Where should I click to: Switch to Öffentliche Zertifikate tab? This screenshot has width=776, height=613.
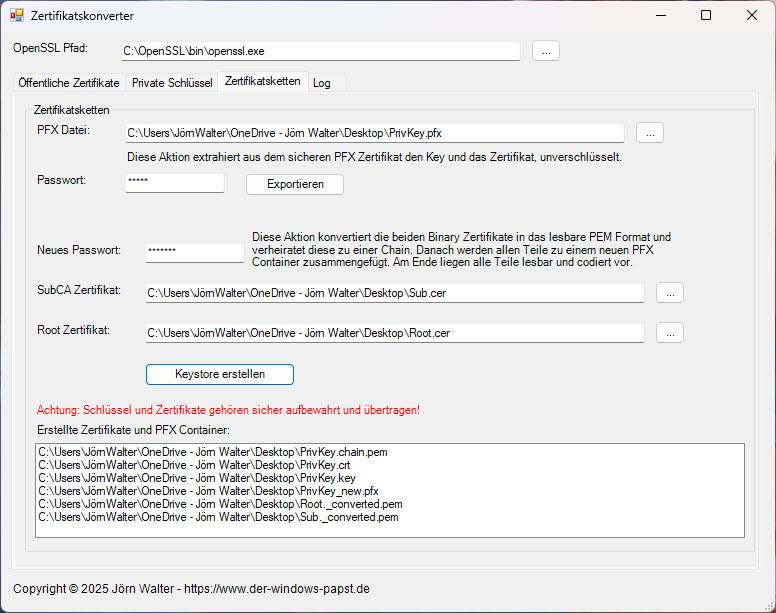pyautogui.click(x=69, y=83)
